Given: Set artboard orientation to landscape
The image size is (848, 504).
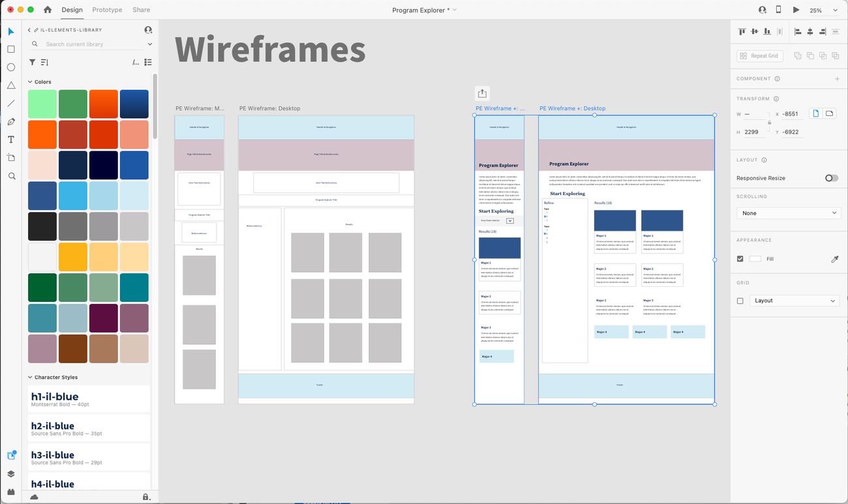Looking at the screenshot, I should [x=829, y=113].
